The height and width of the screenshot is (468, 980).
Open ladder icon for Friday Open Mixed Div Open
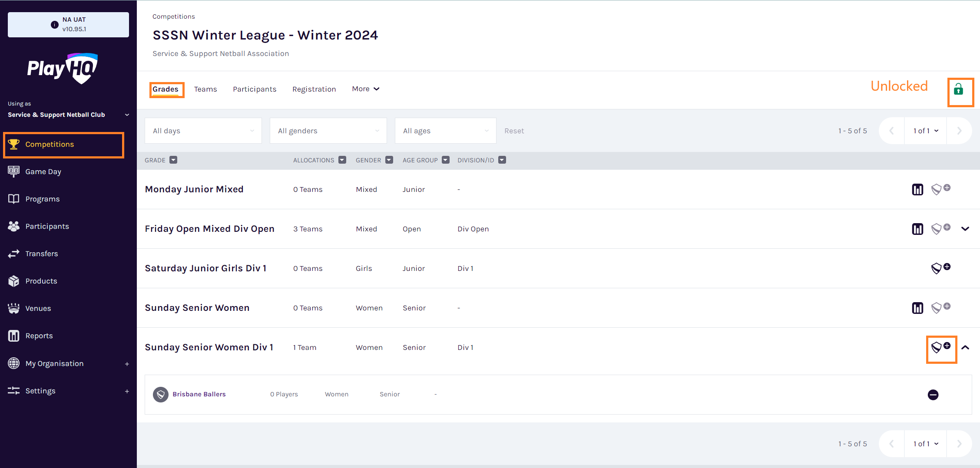coord(917,229)
